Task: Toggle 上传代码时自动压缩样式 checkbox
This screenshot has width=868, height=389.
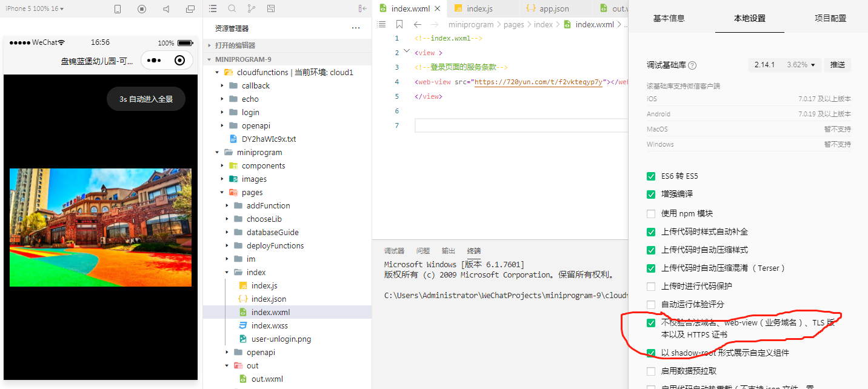Action: click(x=651, y=250)
